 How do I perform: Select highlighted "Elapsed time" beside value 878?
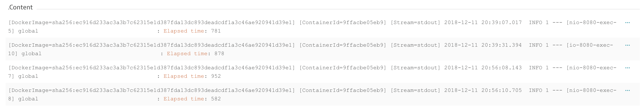tap(187, 54)
